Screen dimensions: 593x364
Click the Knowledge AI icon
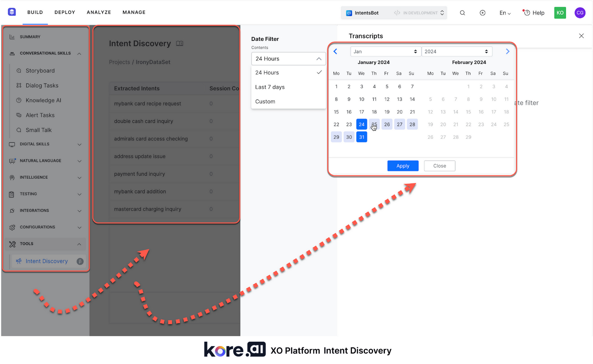coord(19,100)
